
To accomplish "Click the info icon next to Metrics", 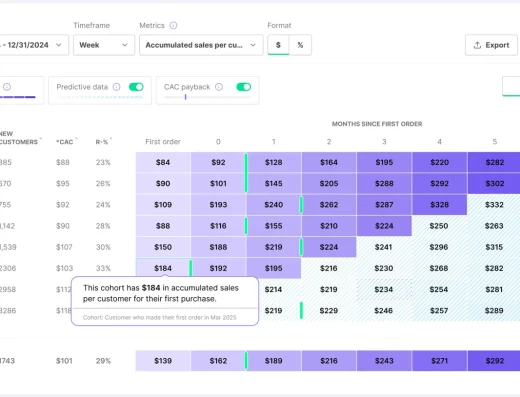I will click(x=173, y=25).
